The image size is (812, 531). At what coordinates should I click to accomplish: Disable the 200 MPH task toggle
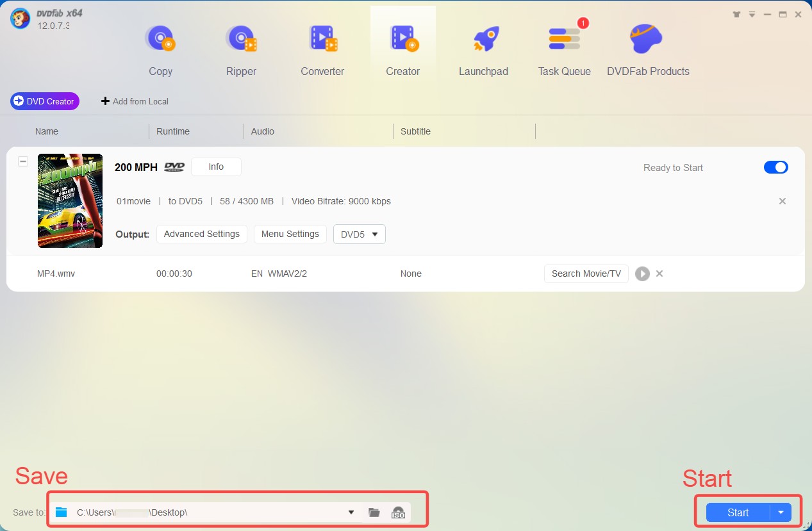[x=775, y=167]
